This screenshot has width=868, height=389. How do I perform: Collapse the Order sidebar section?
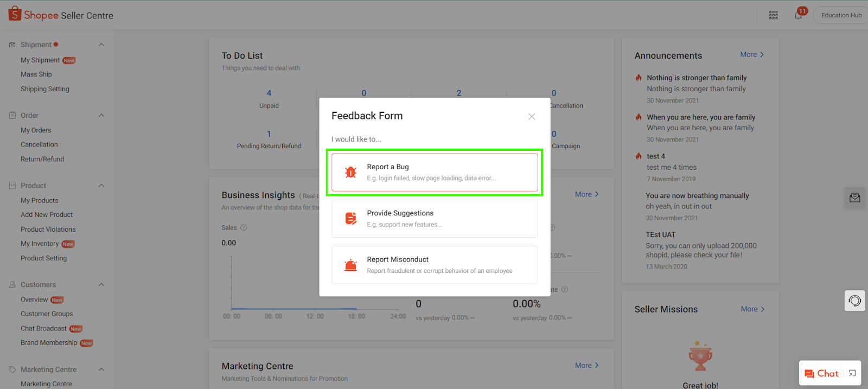pos(101,115)
